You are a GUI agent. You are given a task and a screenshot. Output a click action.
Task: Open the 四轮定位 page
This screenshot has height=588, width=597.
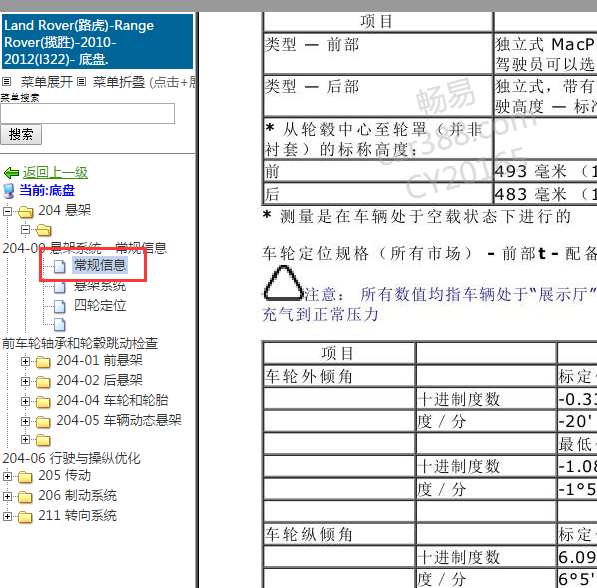click(100, 305)
